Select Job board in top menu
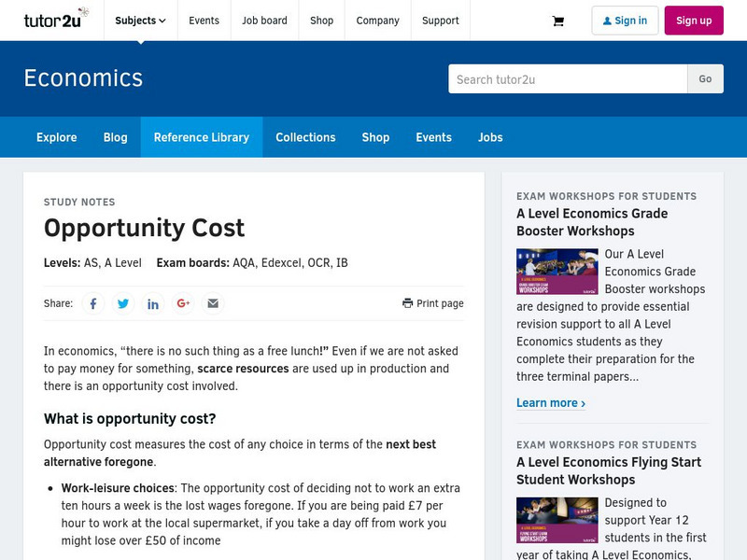This screenshot has height=560, width=747. (264, 21)
